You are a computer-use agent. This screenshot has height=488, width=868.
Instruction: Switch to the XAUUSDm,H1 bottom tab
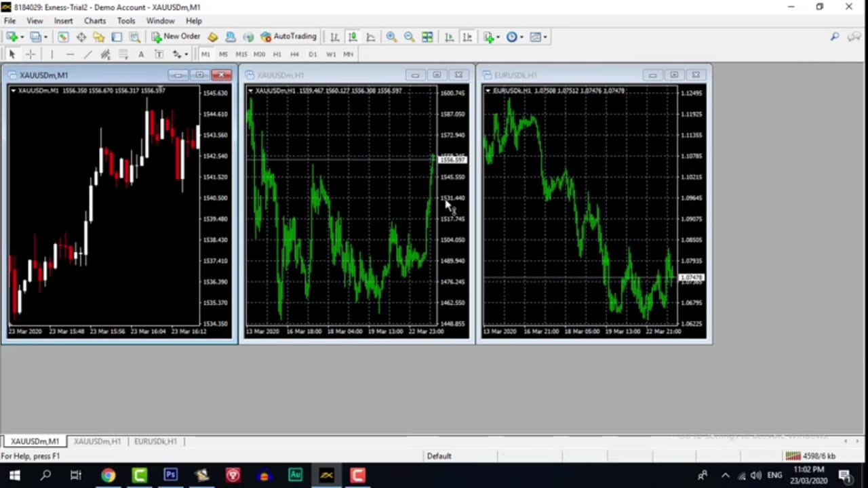97,441
